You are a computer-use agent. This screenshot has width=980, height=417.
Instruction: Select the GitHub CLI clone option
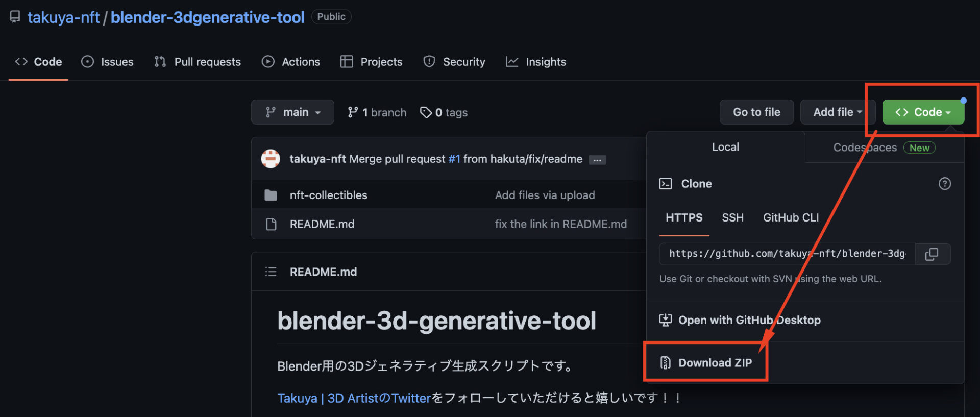[x=791, y=218]
